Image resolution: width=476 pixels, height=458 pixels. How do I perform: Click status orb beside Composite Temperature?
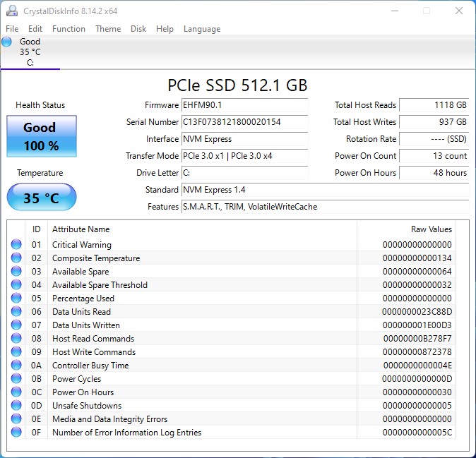16,258
